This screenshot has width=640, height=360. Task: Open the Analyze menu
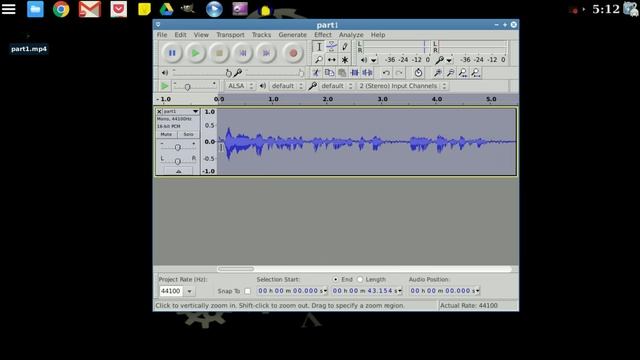[x=351, y=35]
